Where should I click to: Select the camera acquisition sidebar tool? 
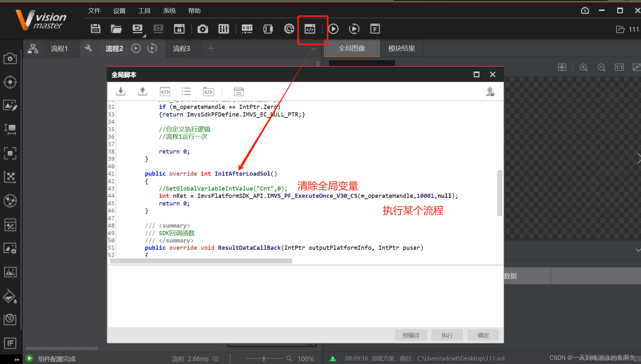10,59
